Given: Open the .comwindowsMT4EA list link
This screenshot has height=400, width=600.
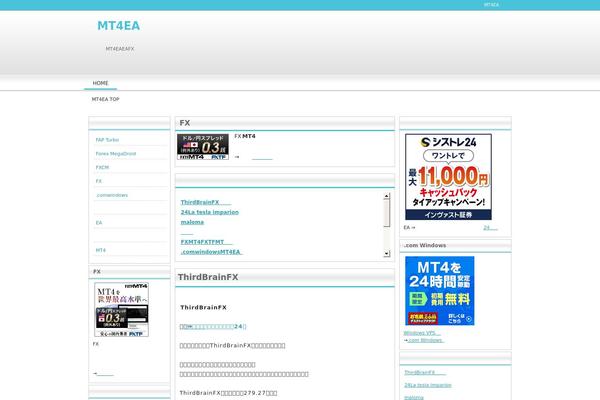Looking at the screenshot, I should (x=212, y=252).
